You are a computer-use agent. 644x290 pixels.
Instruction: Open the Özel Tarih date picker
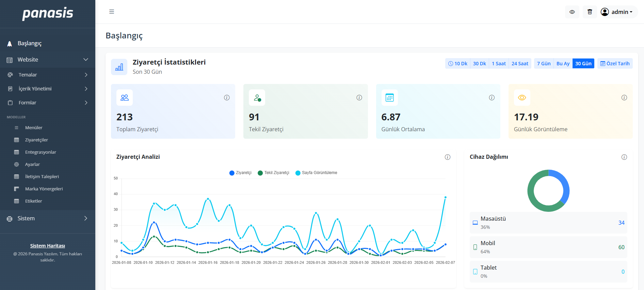(x=615, y=64)
